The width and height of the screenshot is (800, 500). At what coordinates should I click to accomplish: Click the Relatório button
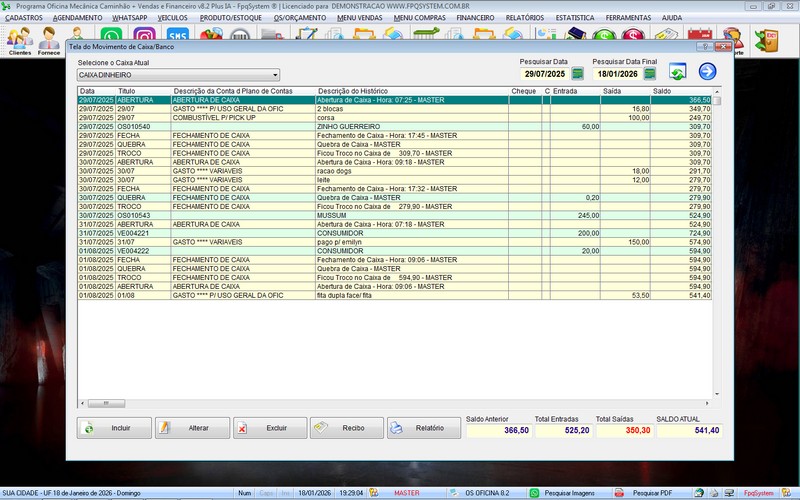click(424, 428)
